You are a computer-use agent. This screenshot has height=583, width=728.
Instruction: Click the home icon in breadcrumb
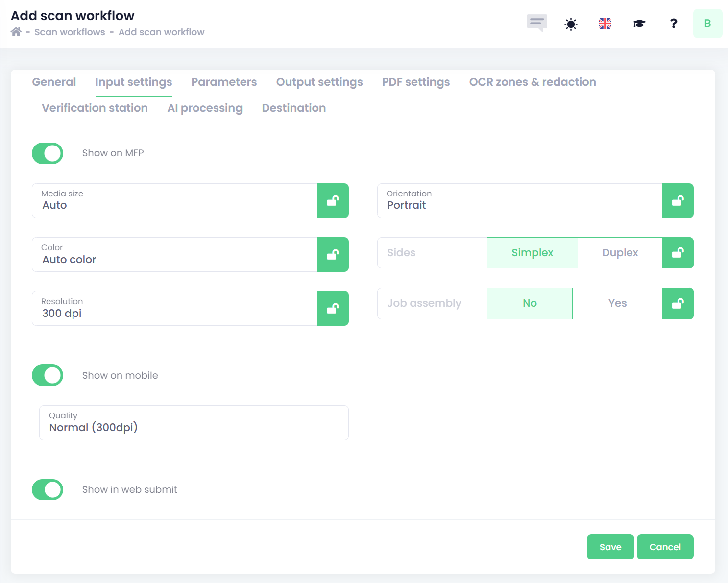click(x=16, y=32)
